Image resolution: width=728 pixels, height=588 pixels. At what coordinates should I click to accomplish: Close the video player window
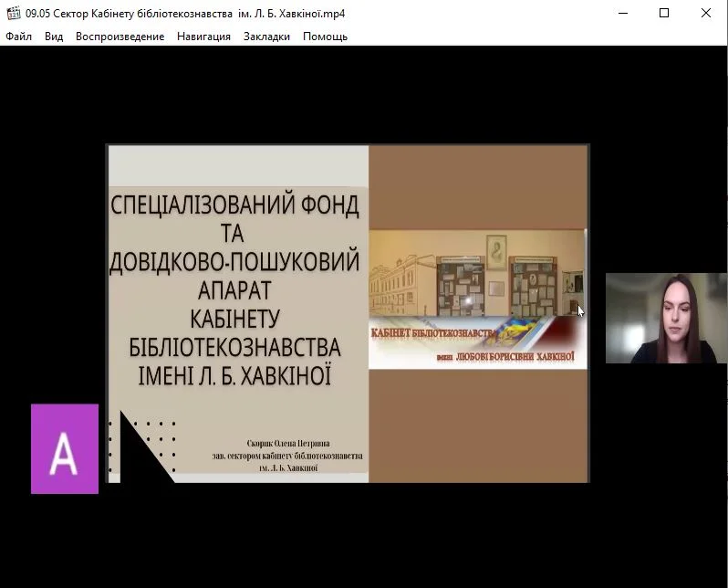click(705, 14)
